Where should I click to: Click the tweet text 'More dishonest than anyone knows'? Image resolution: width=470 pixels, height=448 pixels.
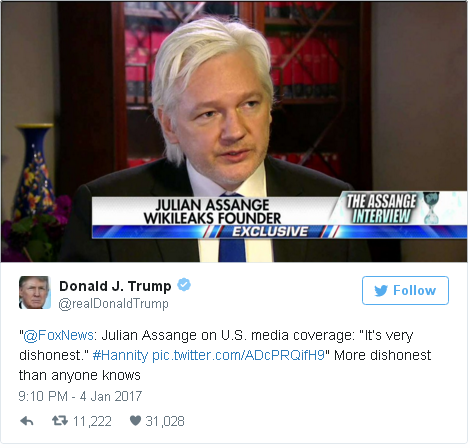tap(225, 365)
